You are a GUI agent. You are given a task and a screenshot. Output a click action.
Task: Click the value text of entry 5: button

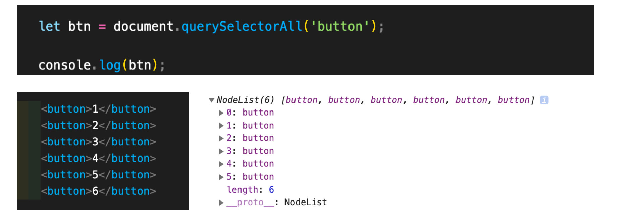click(258, 177)
